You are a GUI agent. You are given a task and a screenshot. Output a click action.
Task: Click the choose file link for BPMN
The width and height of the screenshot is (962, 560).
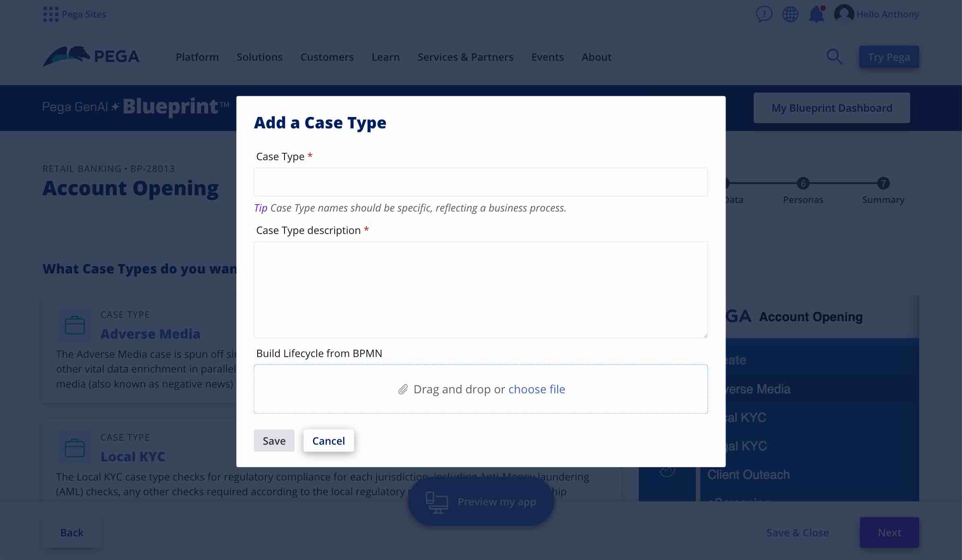(x=537, y=389)
